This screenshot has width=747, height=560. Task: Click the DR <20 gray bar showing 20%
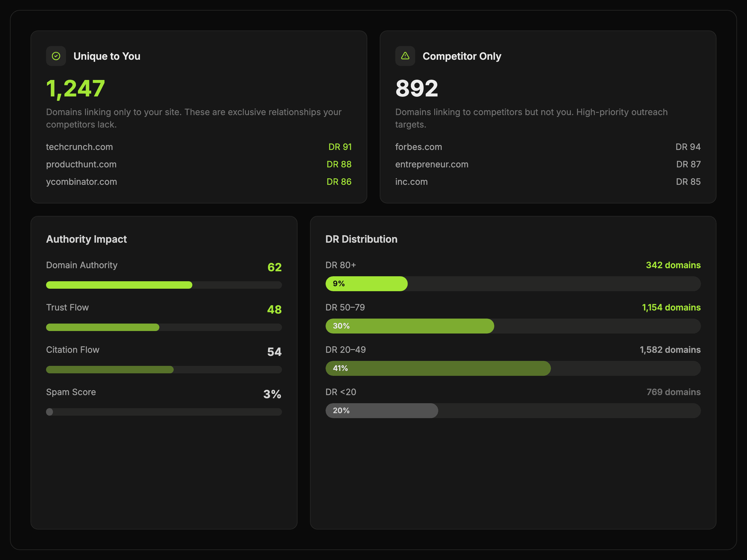tap(382, 411)
